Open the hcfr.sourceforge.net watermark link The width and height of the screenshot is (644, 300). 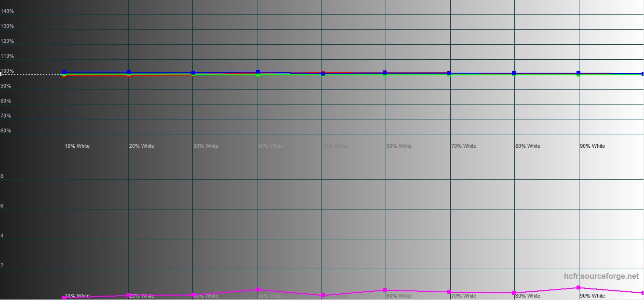(x=601, y=276)
